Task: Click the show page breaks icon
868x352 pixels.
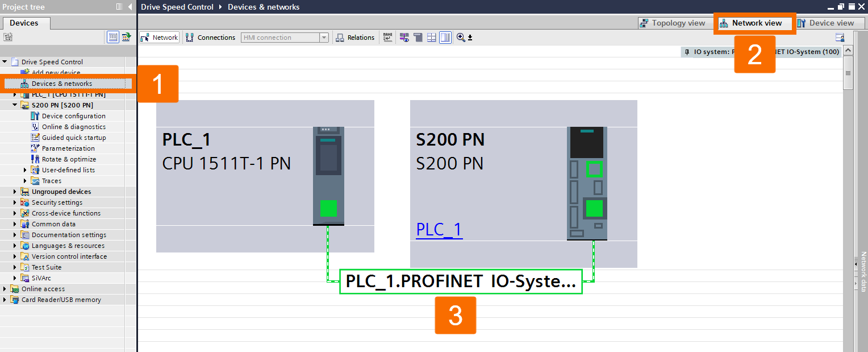Action: [x=418, y=38]
